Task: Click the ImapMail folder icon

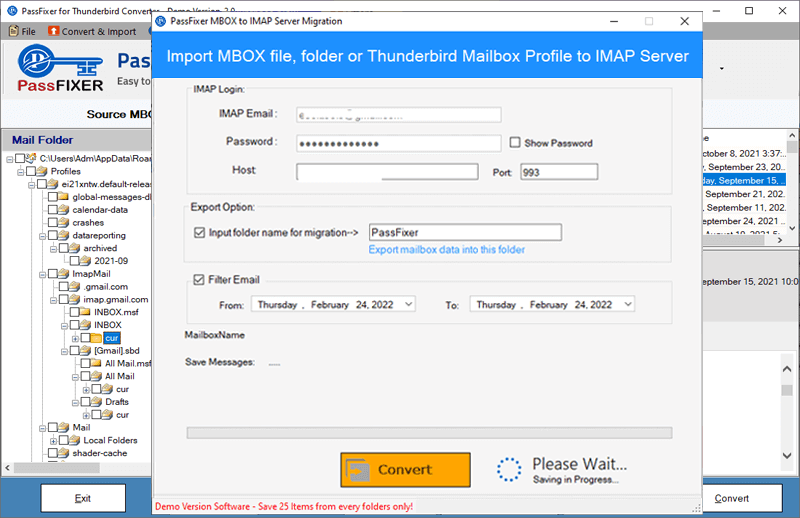Action: 64,274
